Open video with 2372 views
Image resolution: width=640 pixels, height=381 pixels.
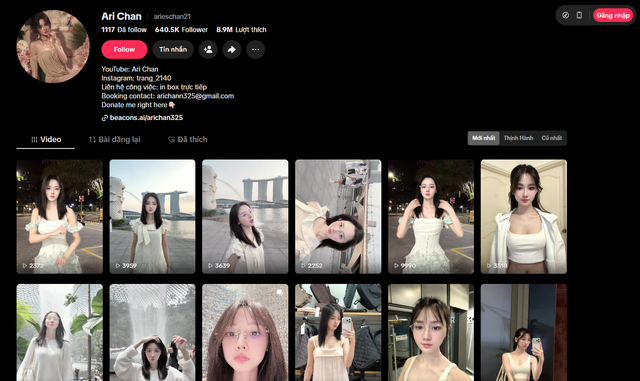click(x=60, y=216)
